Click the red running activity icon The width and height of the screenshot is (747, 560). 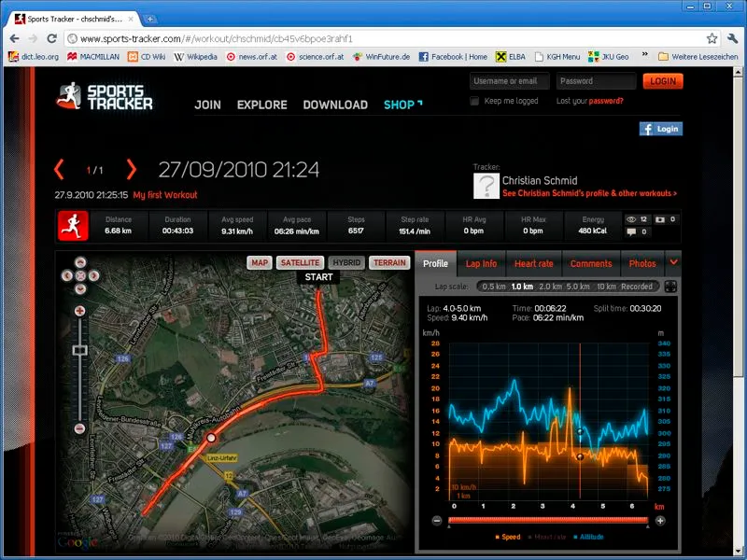73,226
